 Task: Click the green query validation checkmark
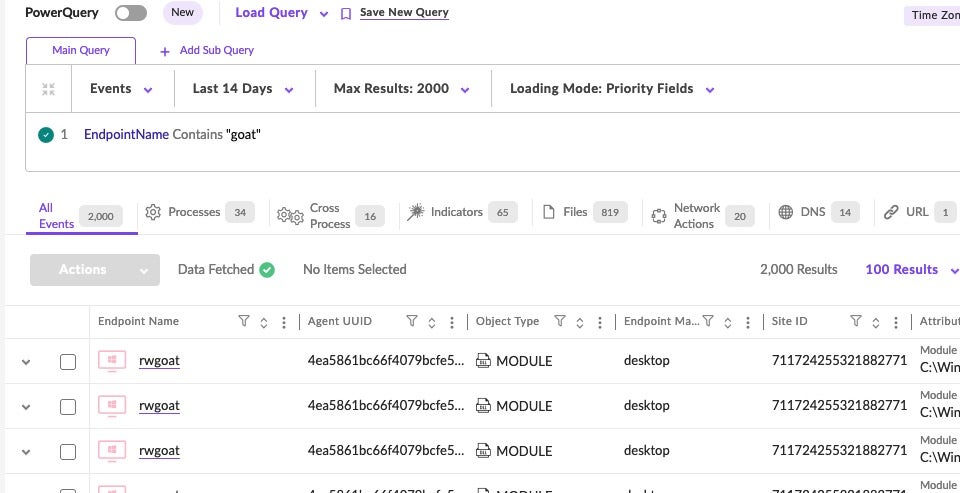45,135
